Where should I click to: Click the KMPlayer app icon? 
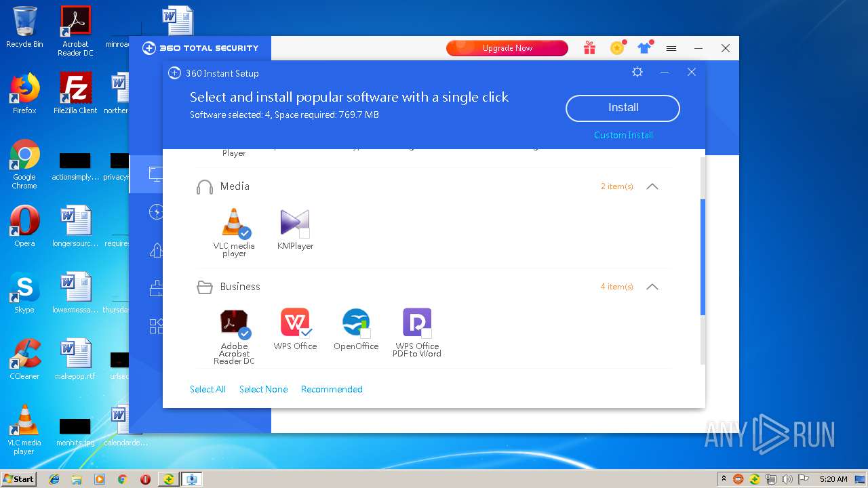tap(295, 222)
